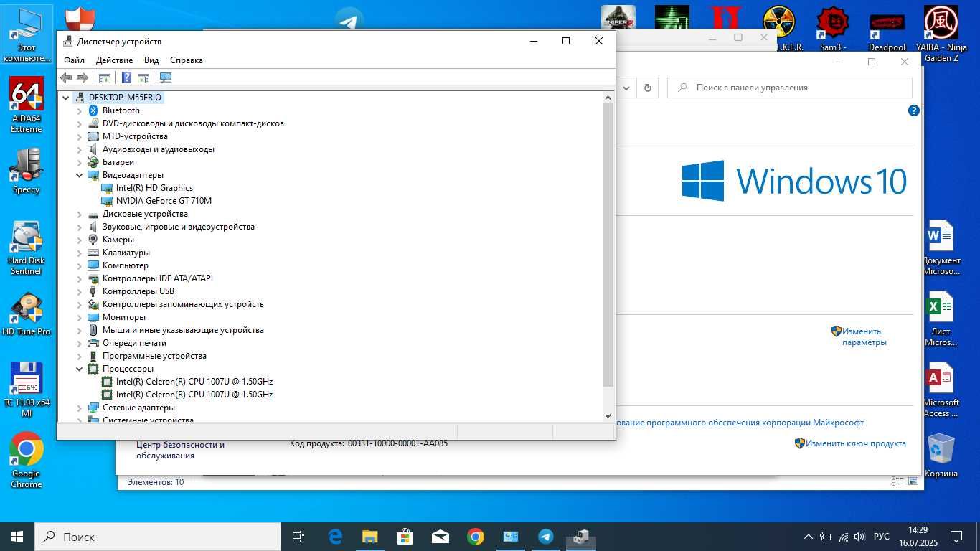Click the volume icon in system tray

859,537
